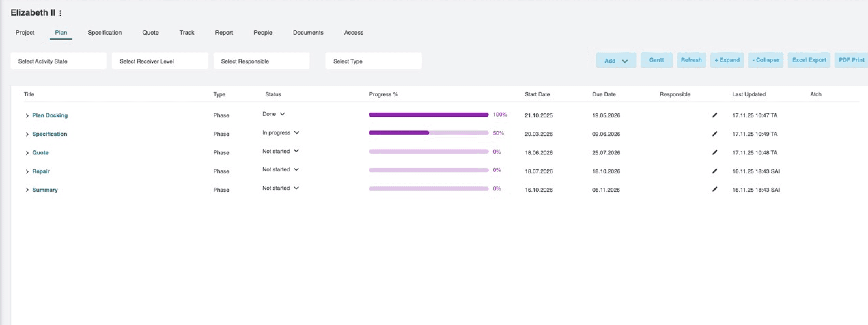This screenshot has width=868, height=325.
Task: Click the Repair 0% progress bar
Action: (x=429, y=170)
